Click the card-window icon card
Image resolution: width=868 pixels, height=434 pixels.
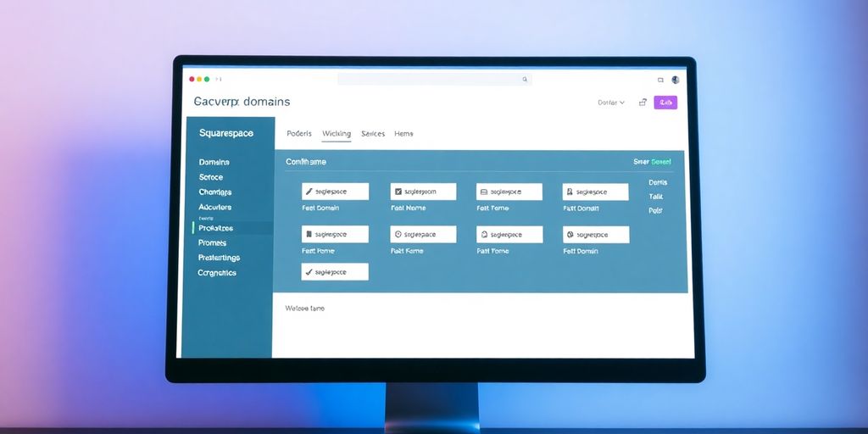click(x=509, y=192)
